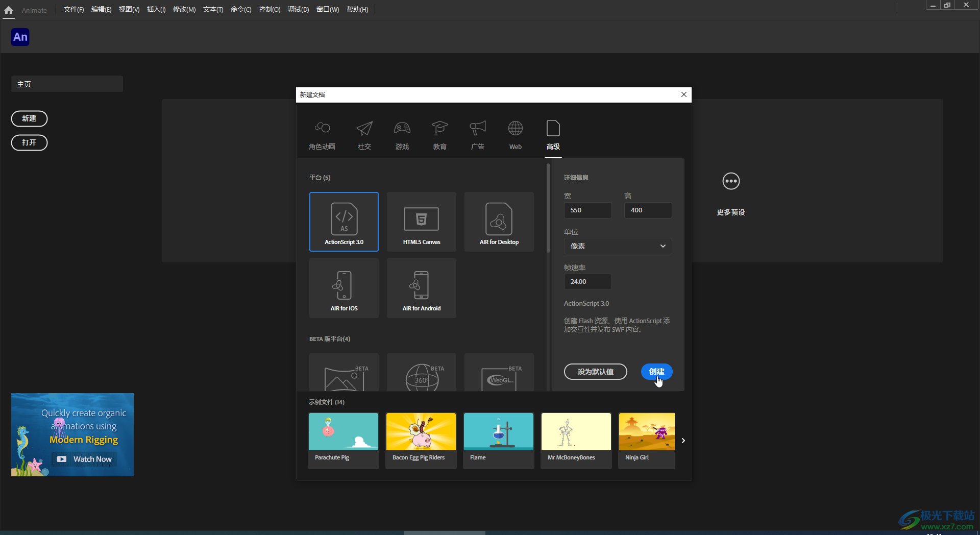Click the 平台 (5) heading text
The width and height of the screenshot is (980, 535).
coord(320,178)
